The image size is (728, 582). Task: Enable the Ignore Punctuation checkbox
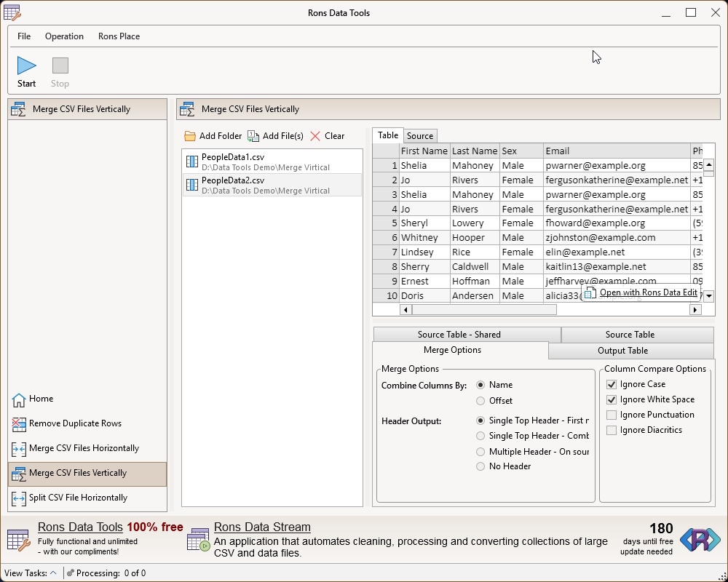point(612,415)
